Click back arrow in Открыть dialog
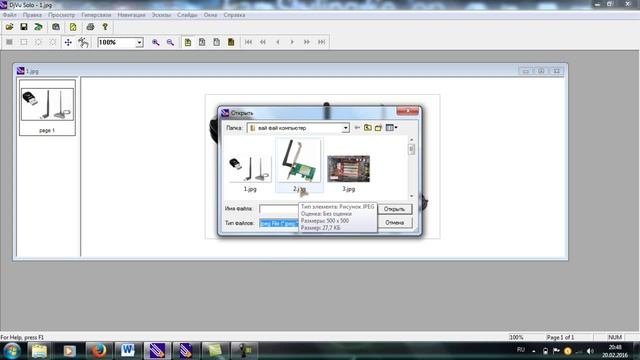Viewport: 640px width, 360px height. [357, 128]
